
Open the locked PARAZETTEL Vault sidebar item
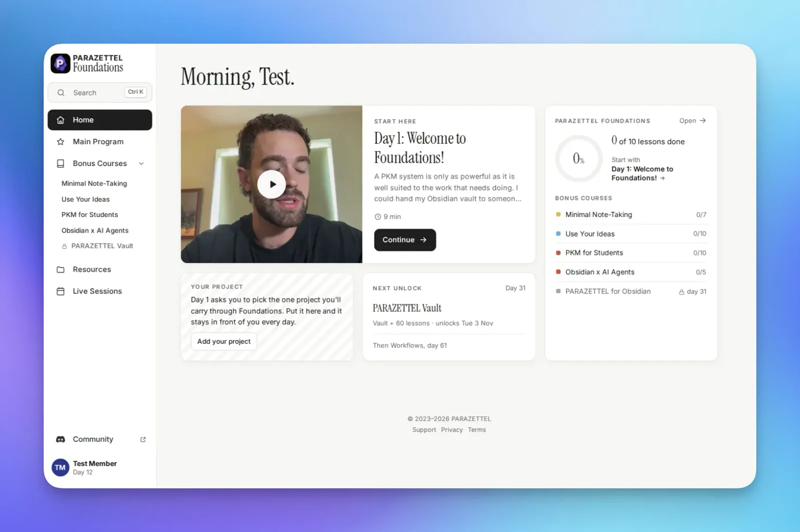pyautogui.click(x=97, y=246)
